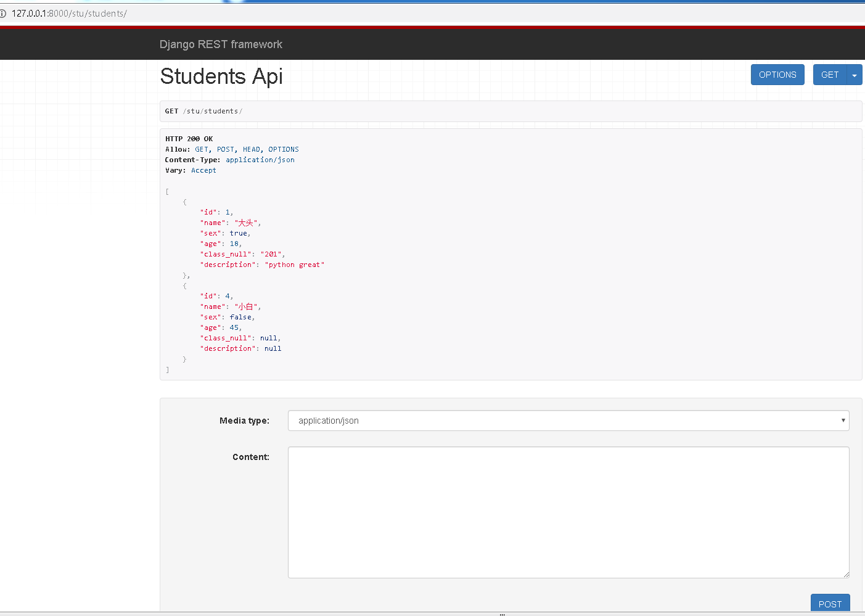Click the "class_null": "201" line
865x616 pixels.
pyautogui.click(x=242, y=254)
